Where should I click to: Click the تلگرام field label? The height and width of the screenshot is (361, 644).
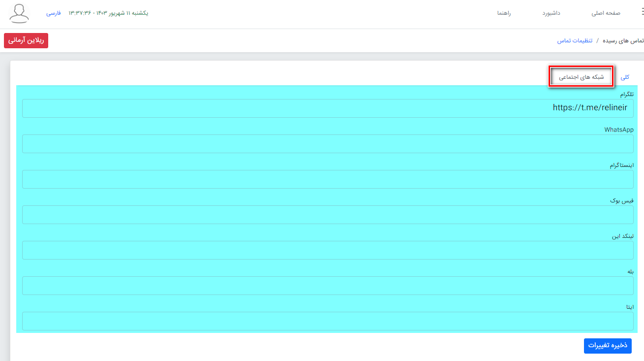[627, 94]
